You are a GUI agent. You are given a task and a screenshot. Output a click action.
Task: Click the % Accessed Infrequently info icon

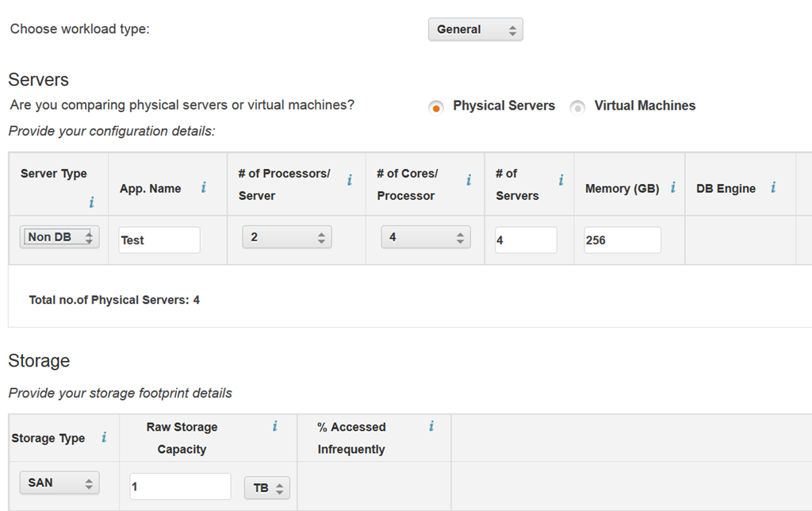point(431,427)
